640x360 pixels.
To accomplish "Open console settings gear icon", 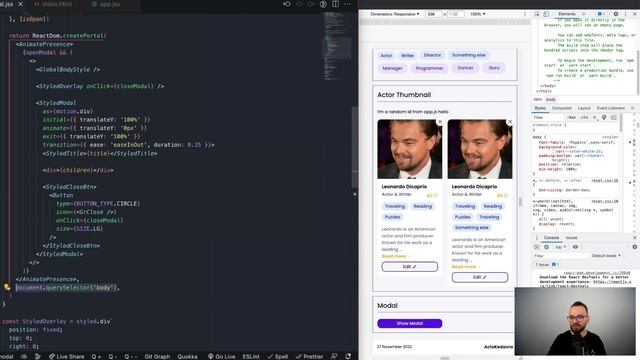I will click(635, 247).
